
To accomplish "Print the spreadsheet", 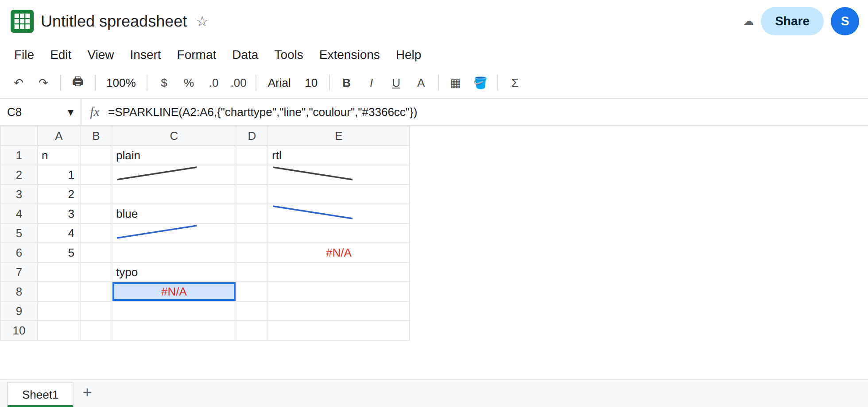I will pyautogui.click(x=78, y=82).
